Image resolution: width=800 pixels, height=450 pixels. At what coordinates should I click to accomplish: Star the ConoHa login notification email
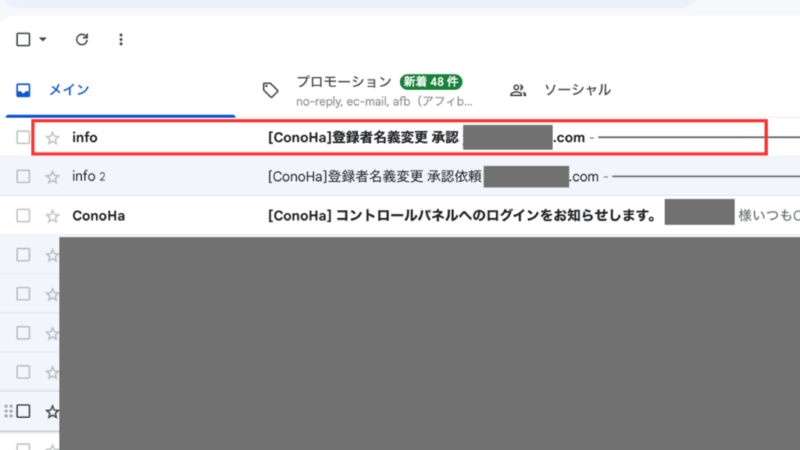pyautogui.click(x=53, y=216)
